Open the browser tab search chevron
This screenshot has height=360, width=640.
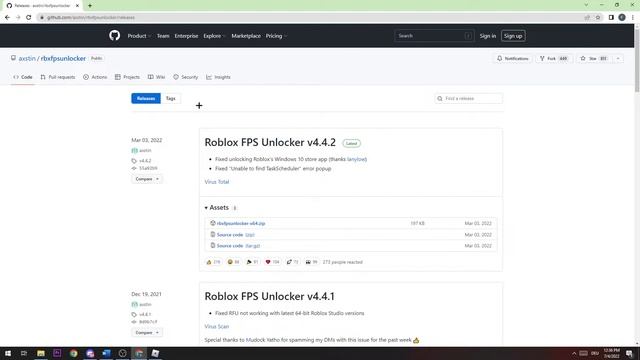pos(586,5)
